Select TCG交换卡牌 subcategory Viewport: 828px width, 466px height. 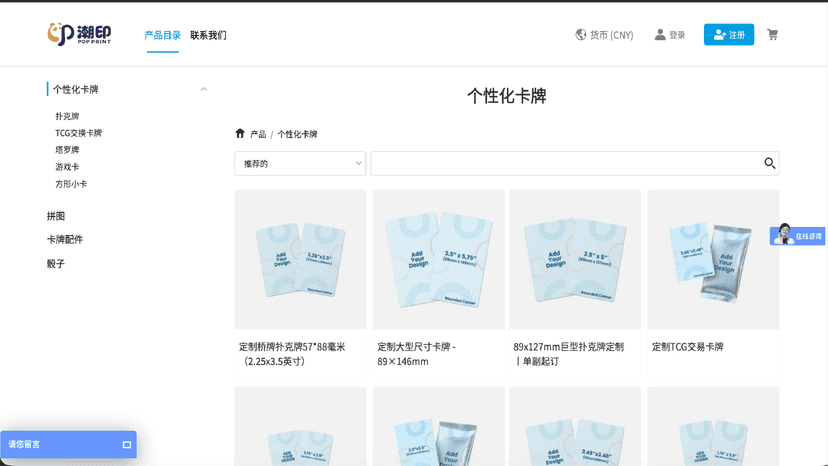click(x=79, y=133)
